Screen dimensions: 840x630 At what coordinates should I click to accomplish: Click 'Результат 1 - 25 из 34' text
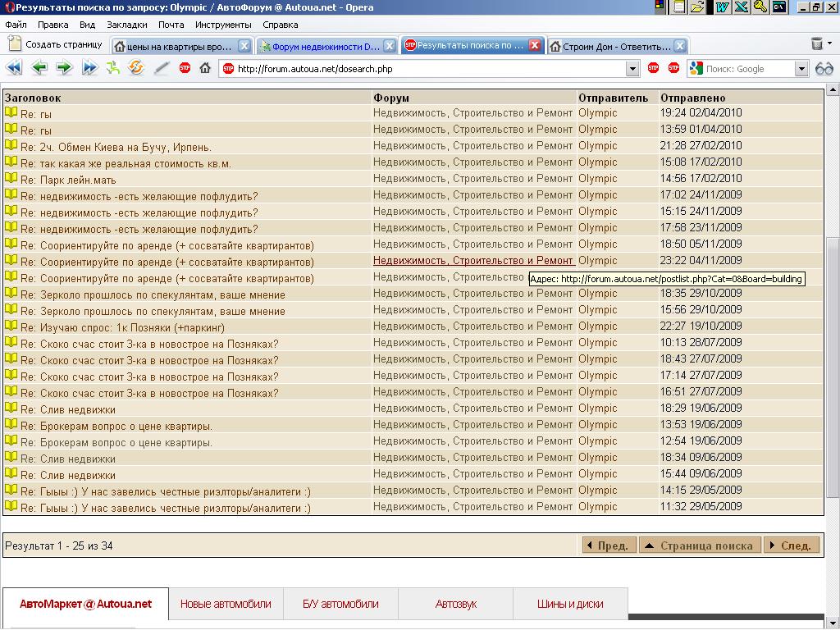[59, 546]
